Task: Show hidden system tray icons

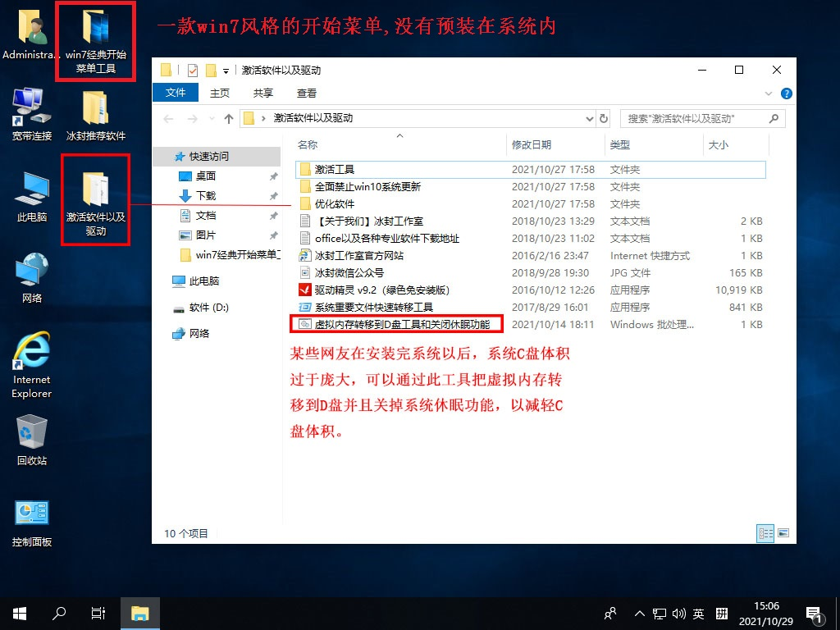Action: [x=640, y=614]
